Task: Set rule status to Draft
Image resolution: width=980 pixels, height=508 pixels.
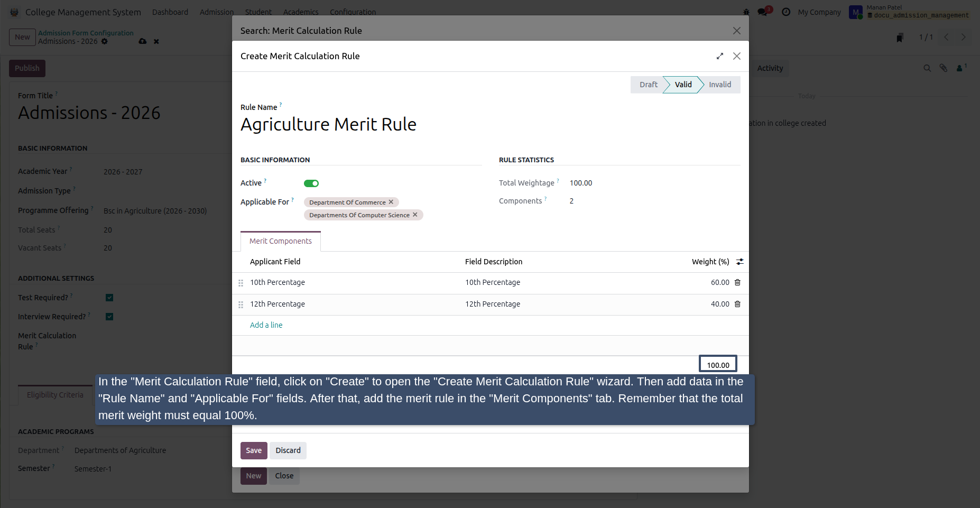Action: coord(648,85)
